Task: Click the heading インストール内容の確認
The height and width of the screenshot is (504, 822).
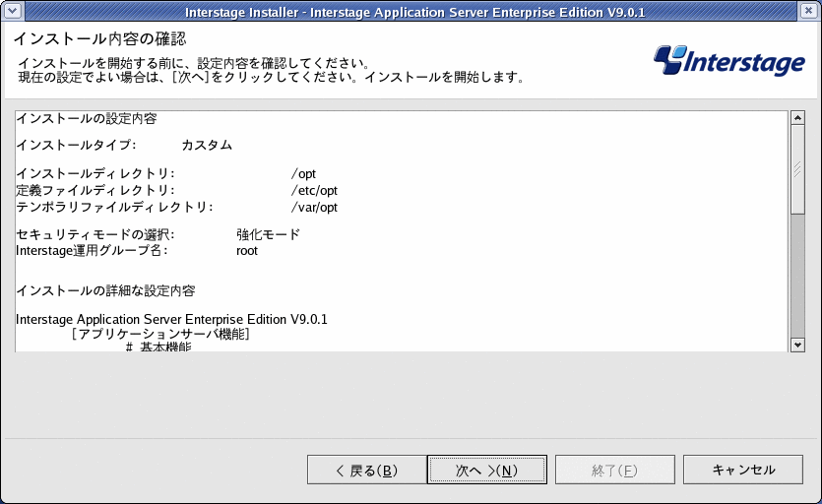Action: pos(99,38)
